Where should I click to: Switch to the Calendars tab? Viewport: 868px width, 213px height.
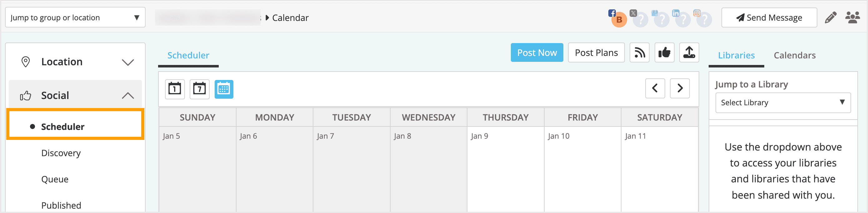[795, 55]
